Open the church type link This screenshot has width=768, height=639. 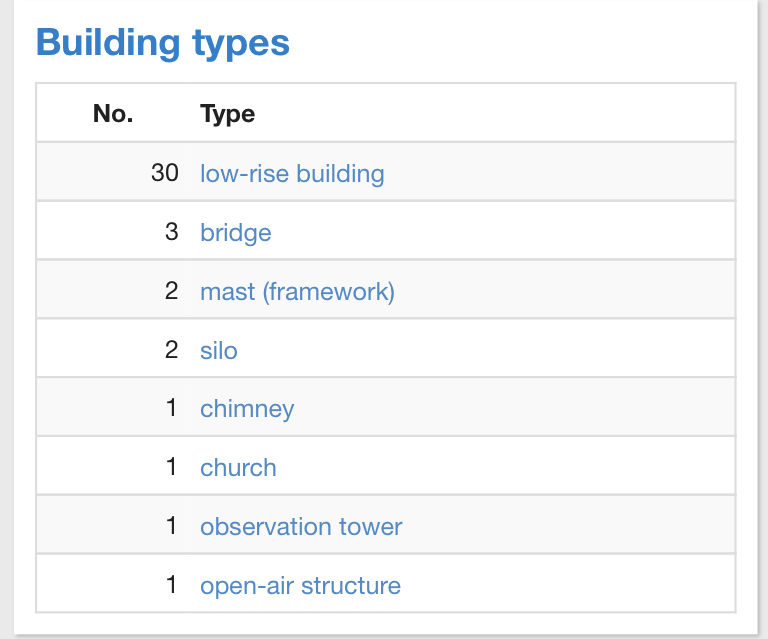(x=238, y=467)
